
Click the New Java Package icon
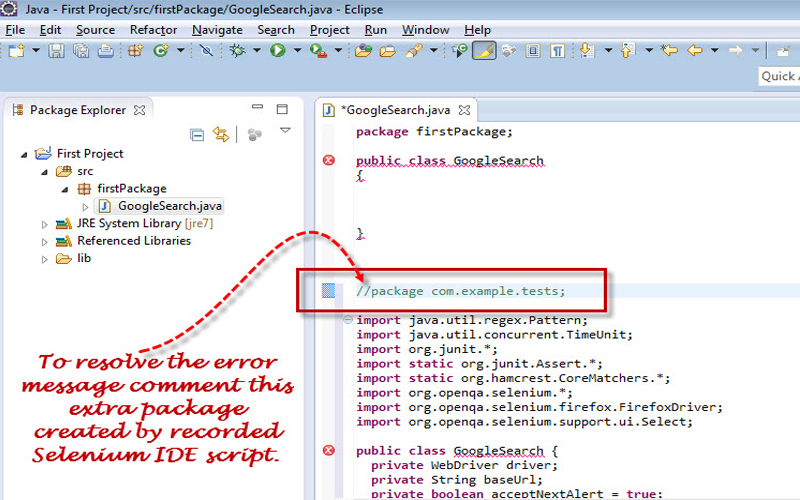(135, 51)
